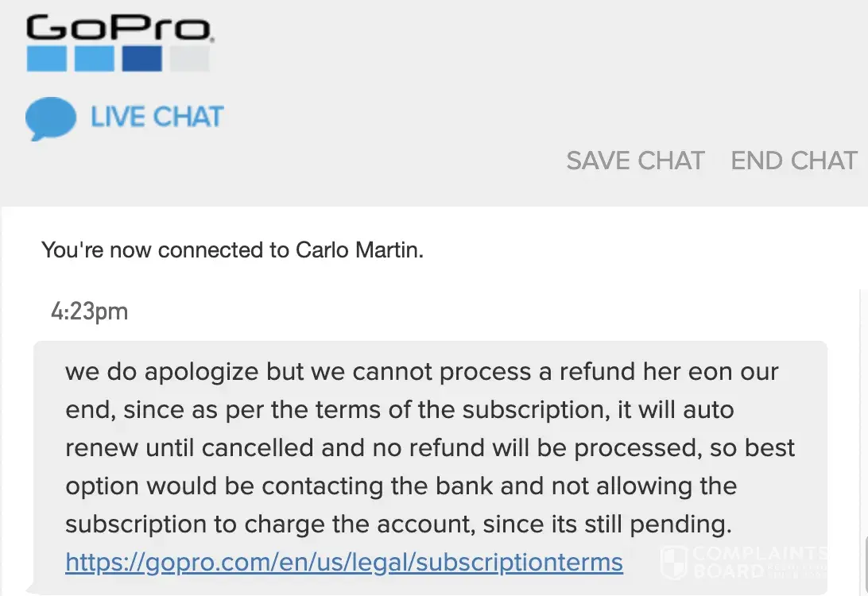Click the GoPro wordmark logo

119,29
